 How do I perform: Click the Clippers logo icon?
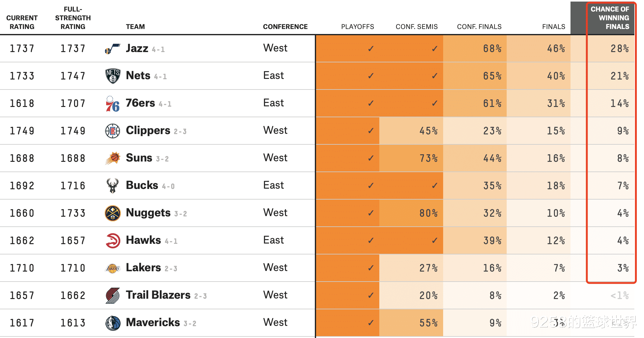pos(113,131)
